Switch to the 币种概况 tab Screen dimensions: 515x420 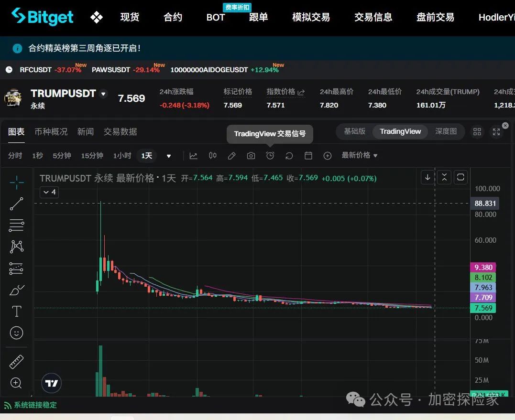tap(51, 132)
